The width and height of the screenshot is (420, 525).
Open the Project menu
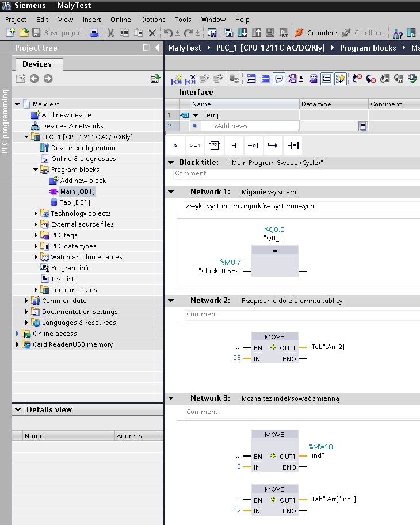click(x=16, y=20)
